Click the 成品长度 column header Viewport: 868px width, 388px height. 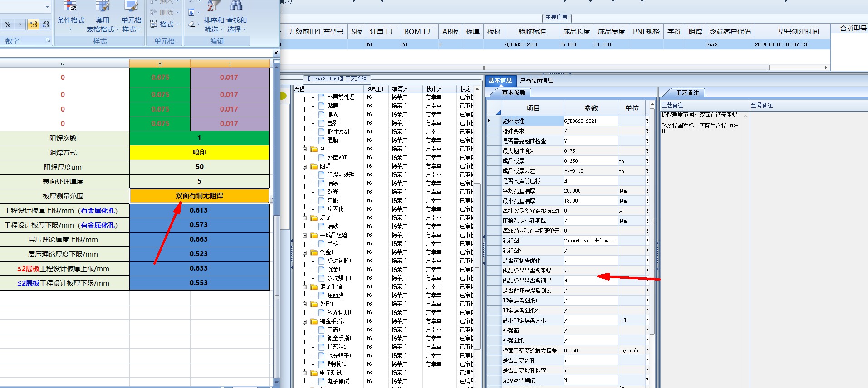[x=576, y=31]
